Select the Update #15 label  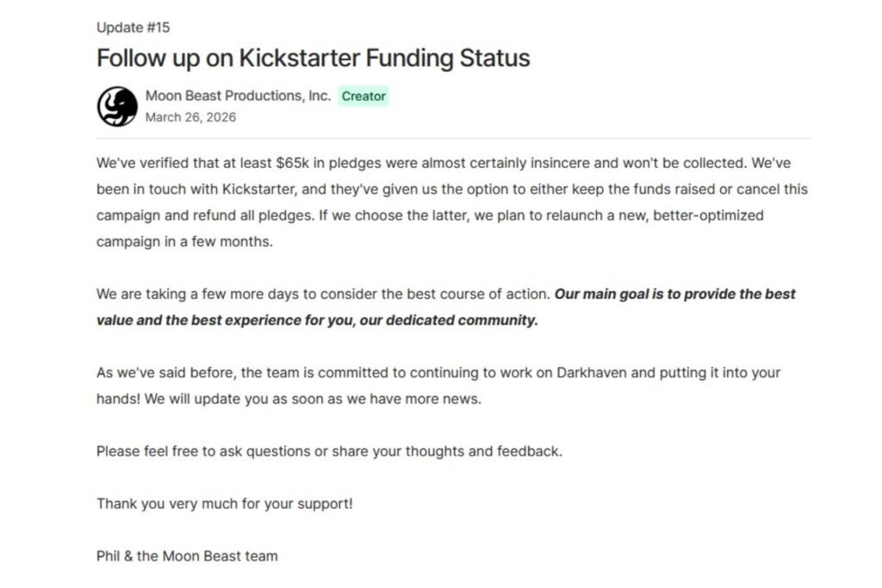pyautogui.click(x=134, y=28)
